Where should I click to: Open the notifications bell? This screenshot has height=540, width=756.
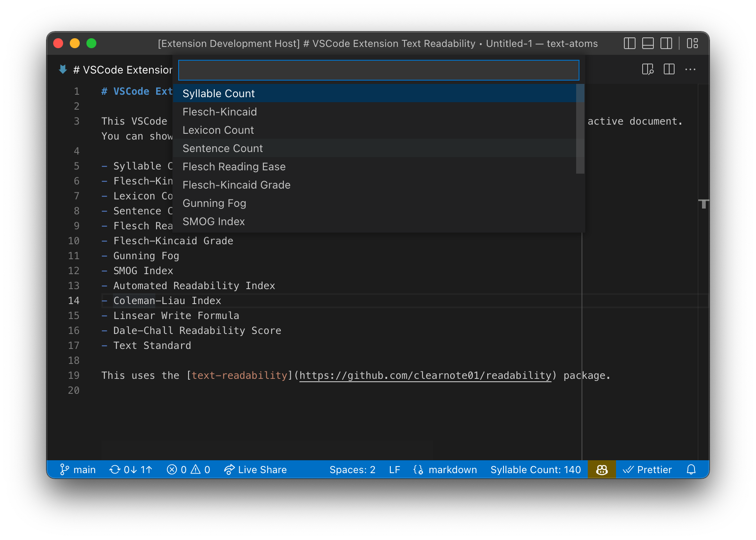click(691, 469)
